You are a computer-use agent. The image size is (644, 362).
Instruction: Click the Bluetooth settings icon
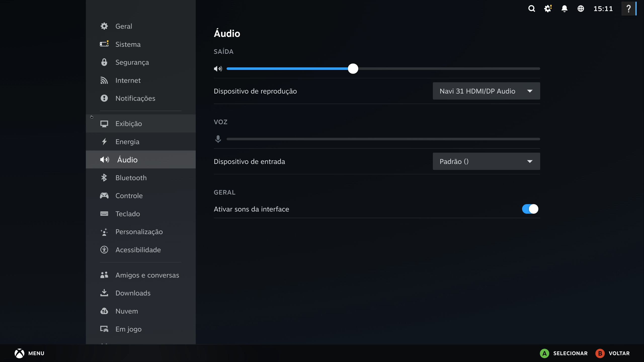pos(104,177)
